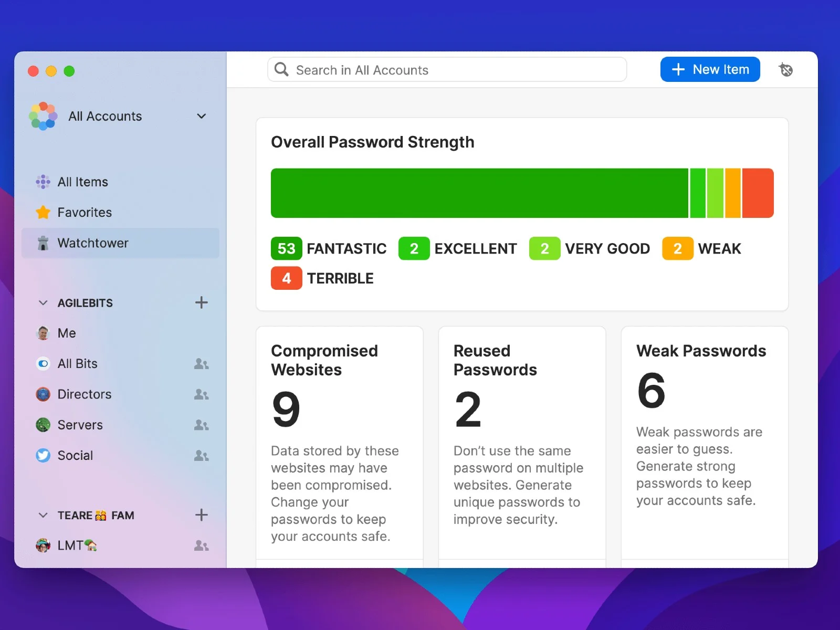The height and width of the screenshot is (630, 840).
Task: Focus the Search in All Accounts field
Action: [447, 70]
